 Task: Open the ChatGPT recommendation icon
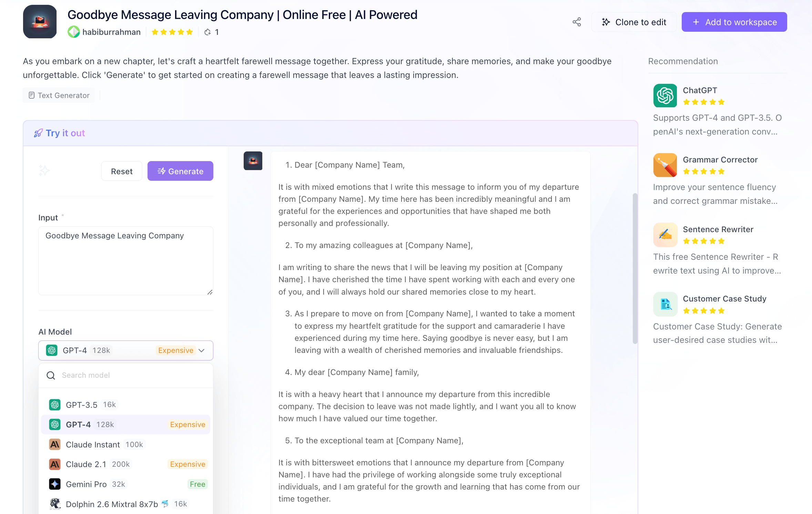[665, 96]
